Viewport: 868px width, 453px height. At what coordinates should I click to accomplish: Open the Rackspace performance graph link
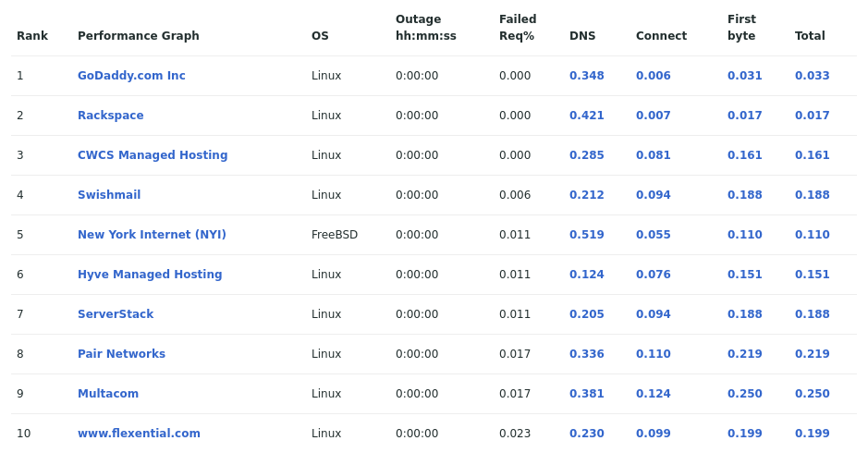coord(110,116)
